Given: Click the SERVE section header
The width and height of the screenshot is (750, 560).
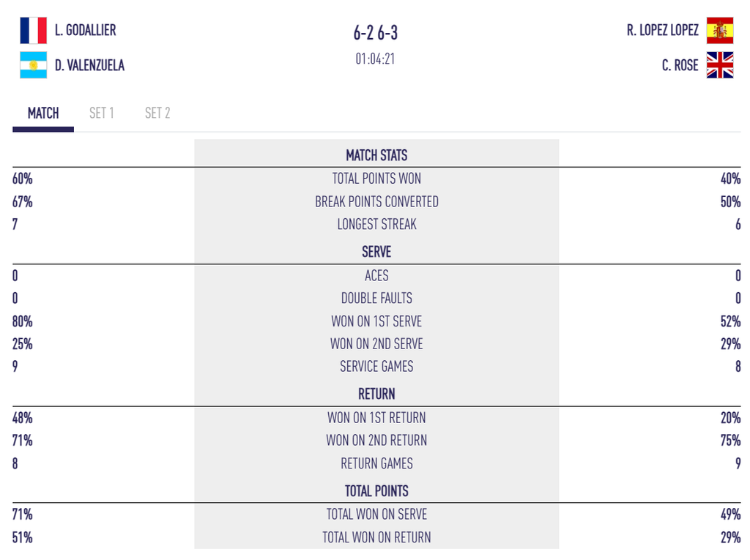Looking at the screenshot, I should point(376,252).
